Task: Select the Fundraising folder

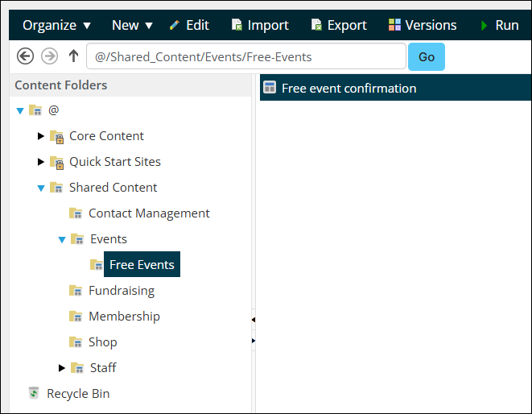Action: pyautogui.click(x=122, y=291)
